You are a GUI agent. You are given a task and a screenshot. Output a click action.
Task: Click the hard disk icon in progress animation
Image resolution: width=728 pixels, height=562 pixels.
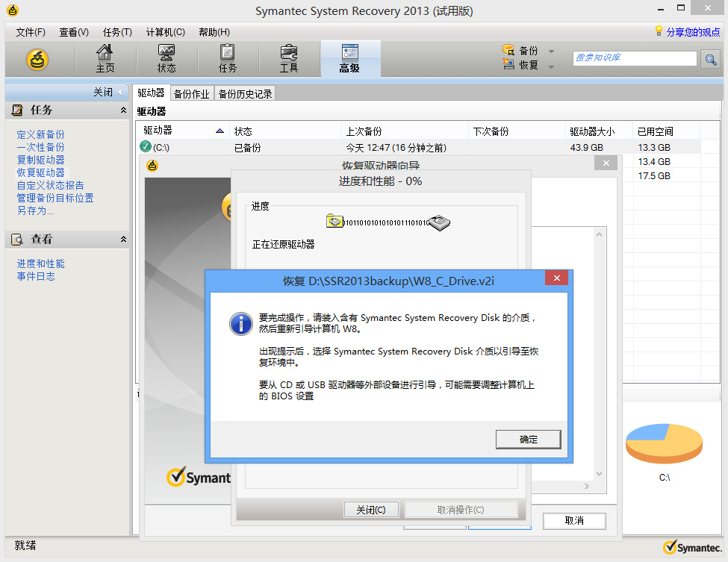(x=439, y=222)
